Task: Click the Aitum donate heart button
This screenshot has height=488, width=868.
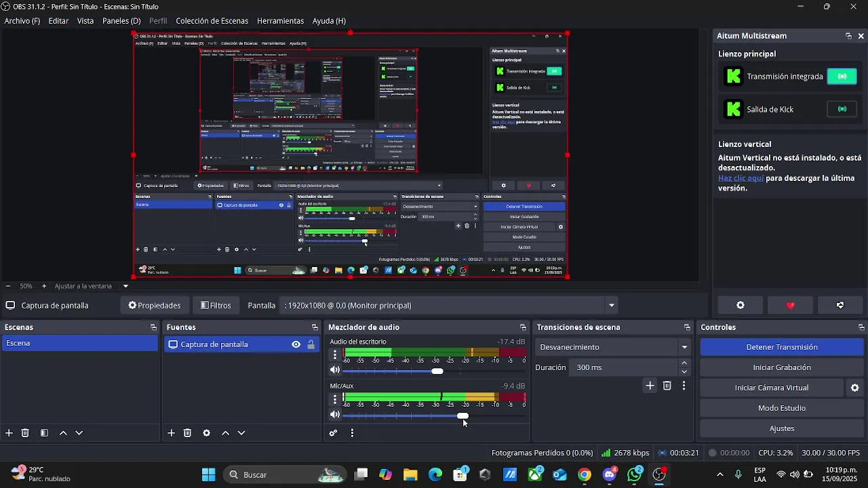Action: pyautogui.click(x=790, y=306)
